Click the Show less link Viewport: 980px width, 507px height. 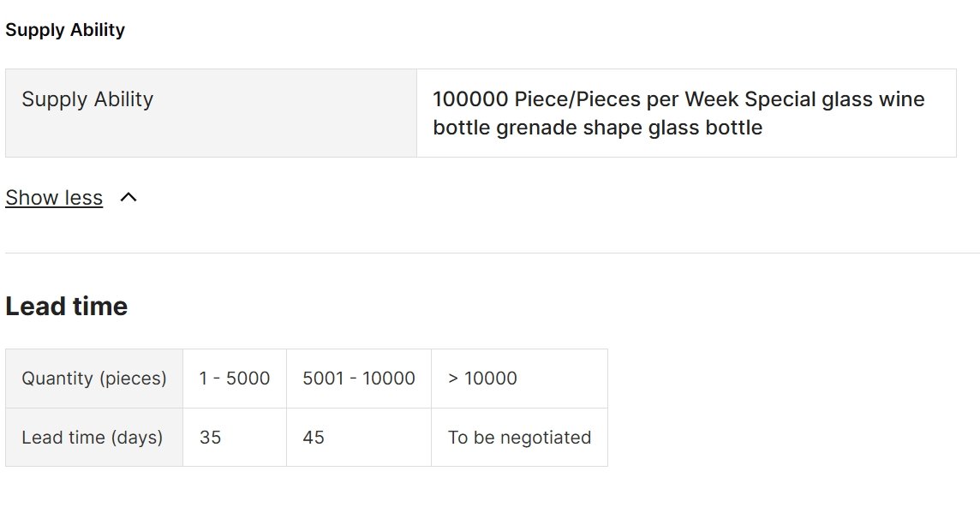pyautogui.click(x=54, y=198)
